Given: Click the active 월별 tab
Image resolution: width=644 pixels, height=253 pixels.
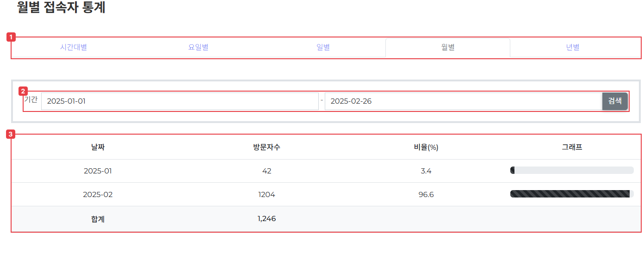Looking at the screenshot, I should pyautogui.click(x=448, y=47).
